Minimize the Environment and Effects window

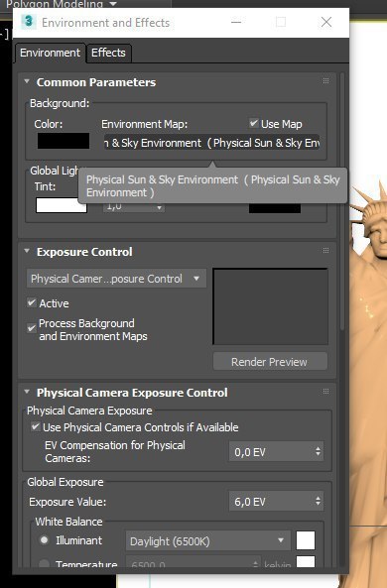[x=236, y=22]
